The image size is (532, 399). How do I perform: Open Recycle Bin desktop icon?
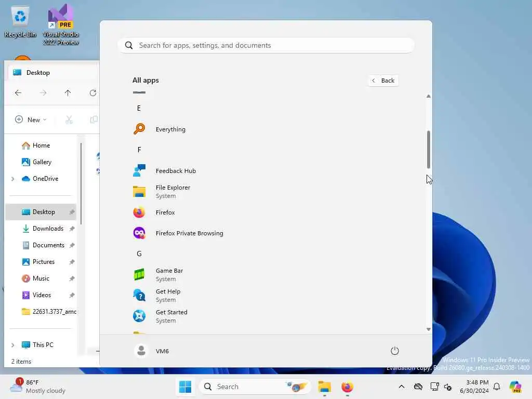pyautogui.click(x=20, y=22)
